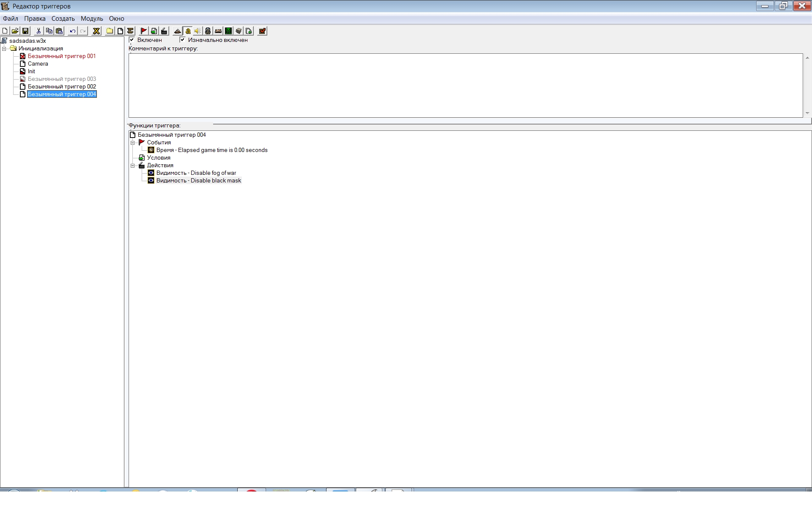
Task: Click the Undo arrow icon
Action: tap(72, 31)
